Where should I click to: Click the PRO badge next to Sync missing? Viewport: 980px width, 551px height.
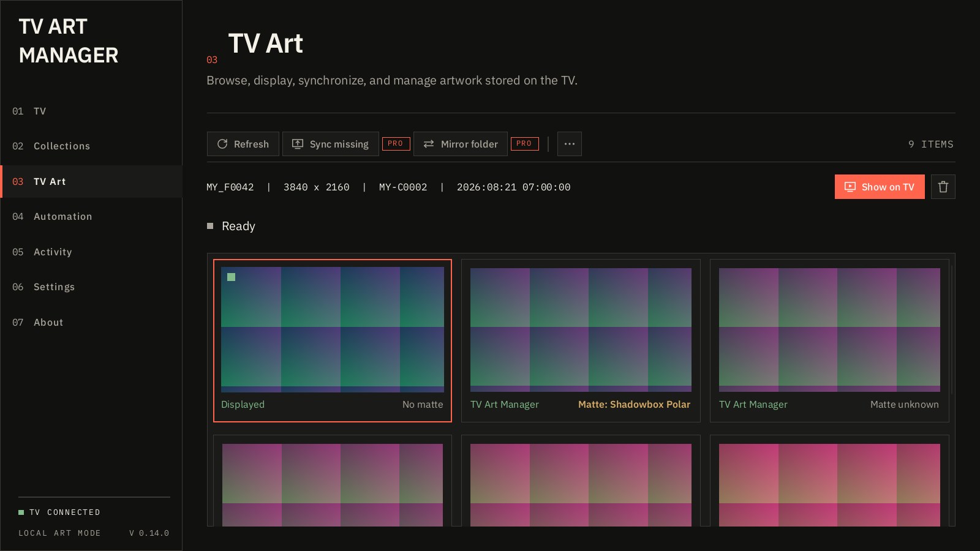tap(396, 144)
